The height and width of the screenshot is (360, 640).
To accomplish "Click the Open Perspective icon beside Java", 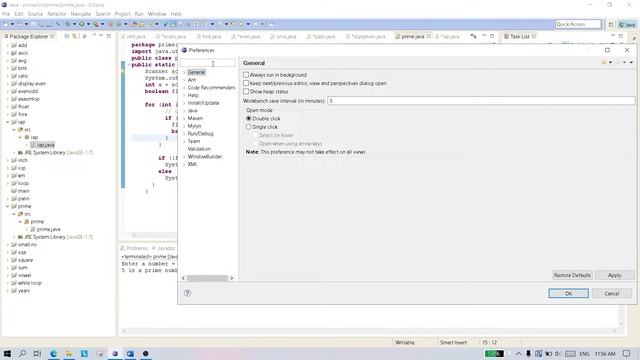I will tap(611, 24).
